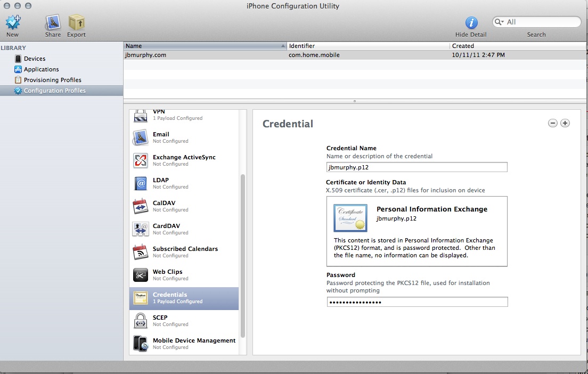Click the Devices iPhone icon
Viewport: 588px width, 374px height.
(18, 59)
